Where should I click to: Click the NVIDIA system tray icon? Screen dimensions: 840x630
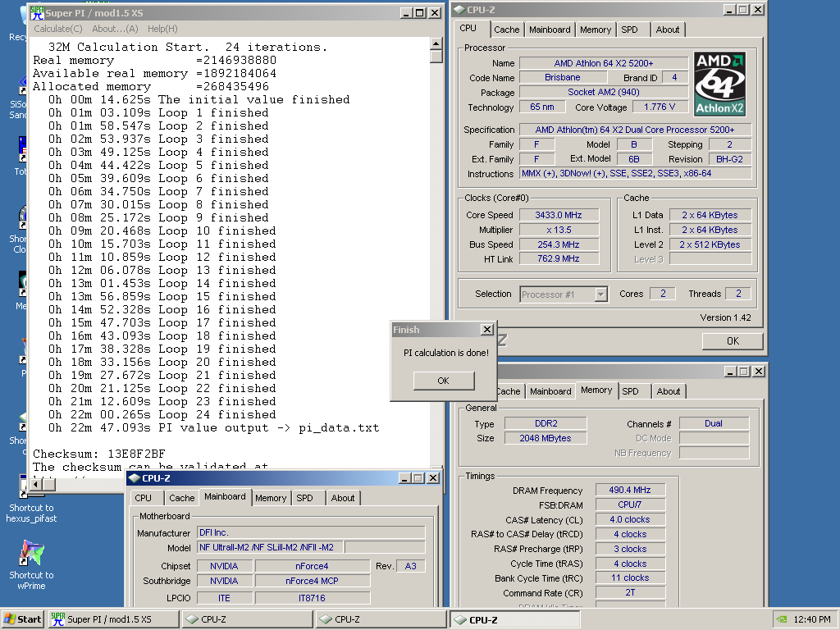[782, 619]
